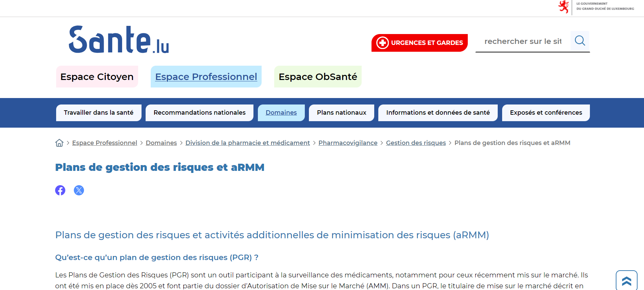Select Domaines in the blue navigation bar

[281, 113]
